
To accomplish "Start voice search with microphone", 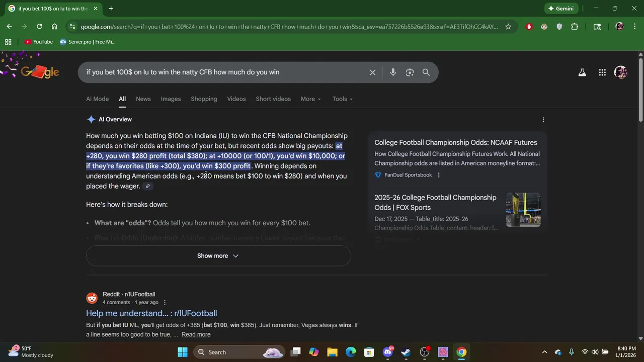I will [x=393, y=72].
